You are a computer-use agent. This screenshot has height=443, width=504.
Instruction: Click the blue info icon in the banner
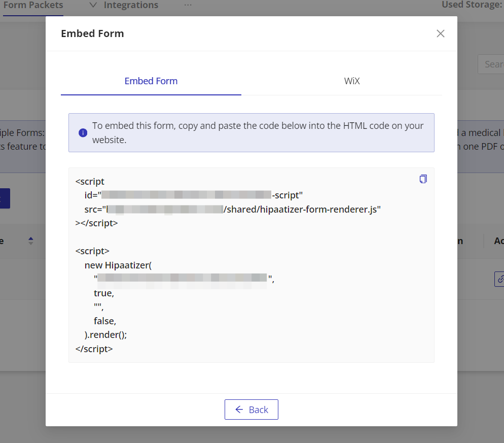pyautogui.click(x=83, y=132)
